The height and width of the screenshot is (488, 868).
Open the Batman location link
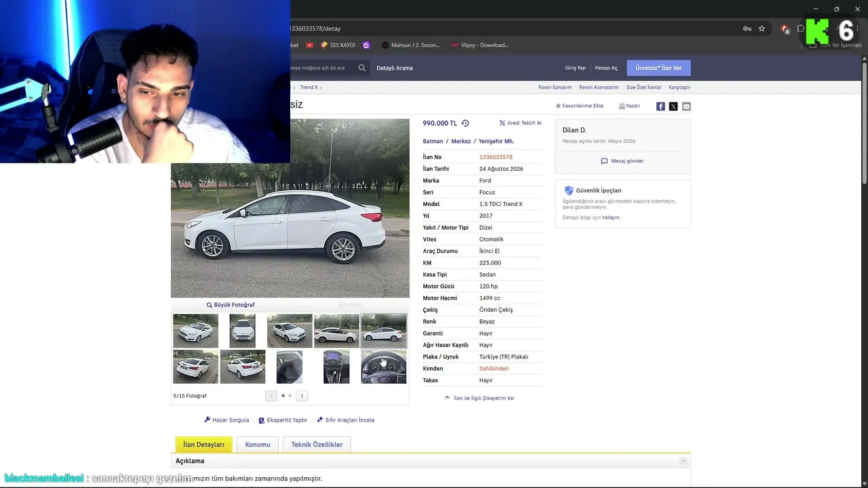[433, 142]
